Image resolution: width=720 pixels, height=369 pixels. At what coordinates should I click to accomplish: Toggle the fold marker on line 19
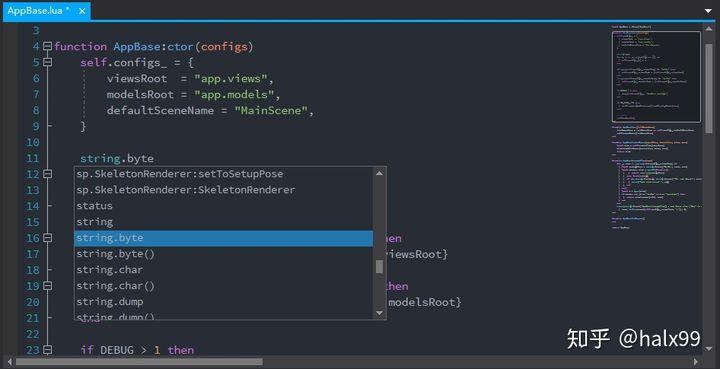pyautogui.click(x=47, y=286)
